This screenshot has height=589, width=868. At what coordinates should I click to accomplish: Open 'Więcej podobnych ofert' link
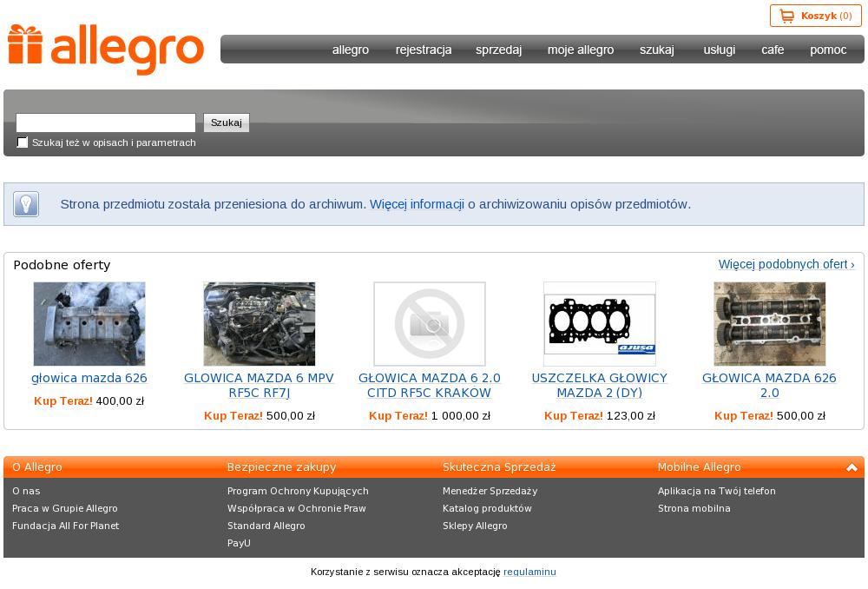(x=786, y=264)
